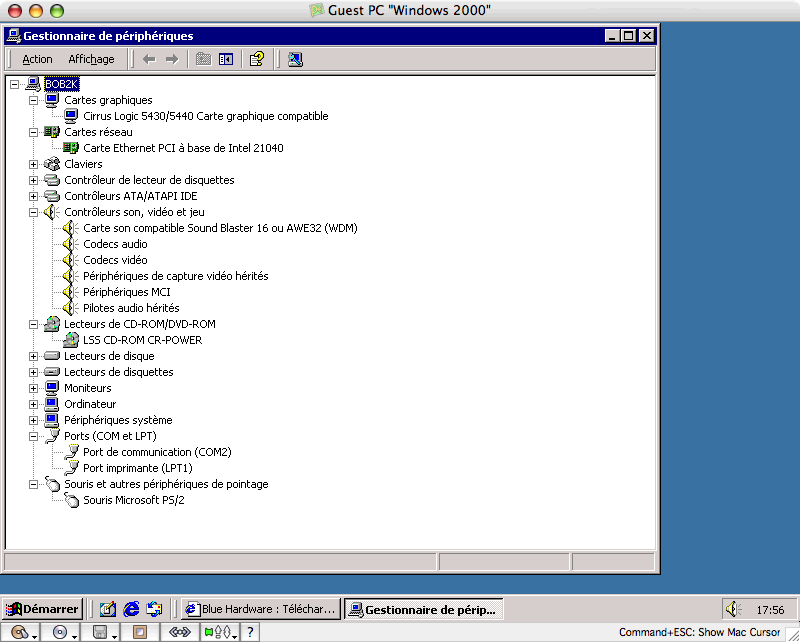Open the Action menu
800x642 pixels.
click(37, 59)
